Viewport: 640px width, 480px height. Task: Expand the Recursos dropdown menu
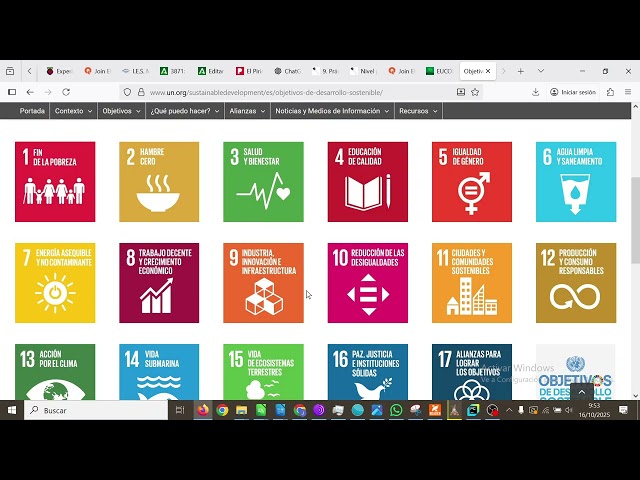click(418, 111)
